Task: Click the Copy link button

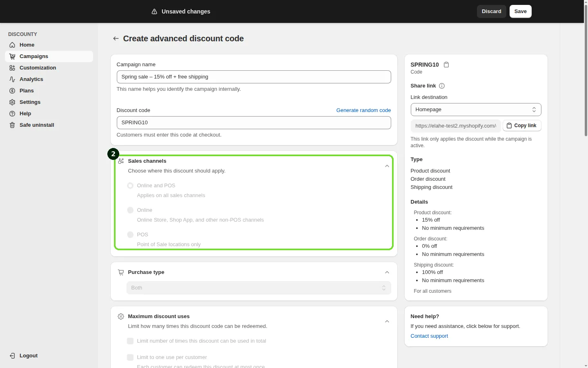Action: 522,126
